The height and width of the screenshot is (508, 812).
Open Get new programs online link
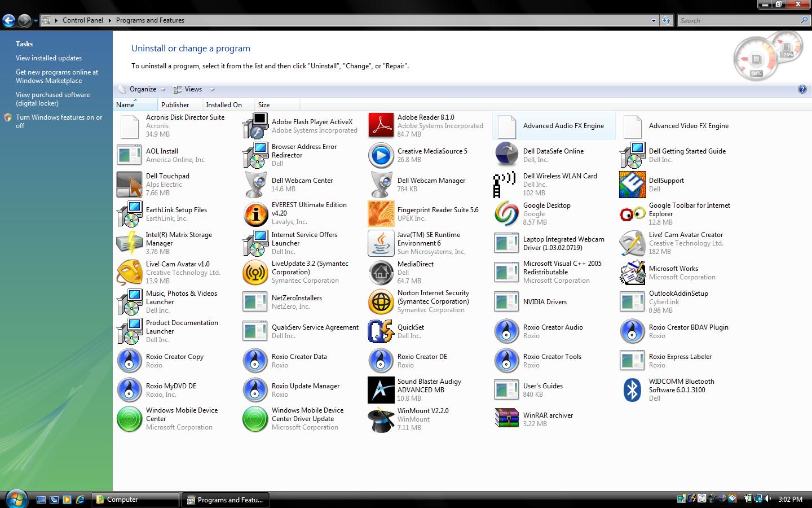click(x=57, y=76)
